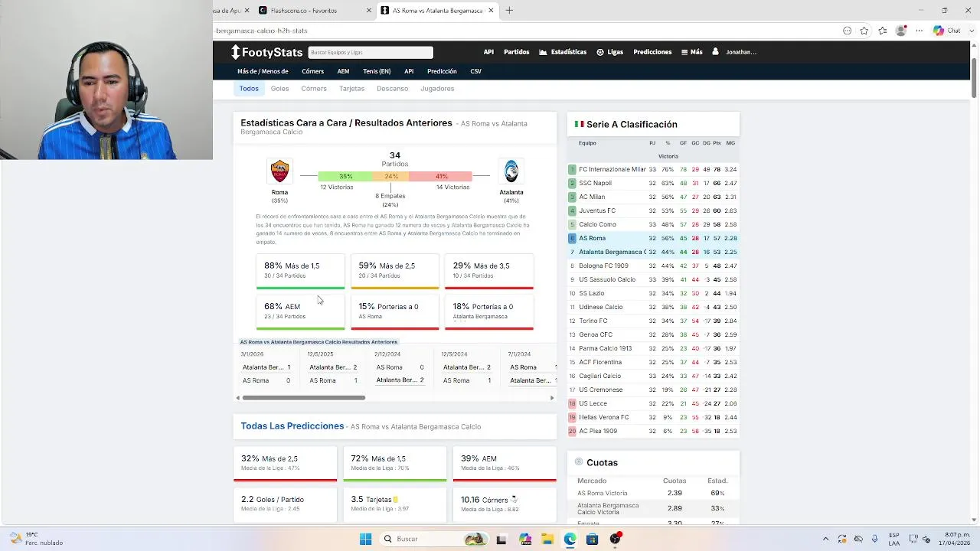
Task: Select the Tarjetas filter tab
Action: [x=352, y=89]
